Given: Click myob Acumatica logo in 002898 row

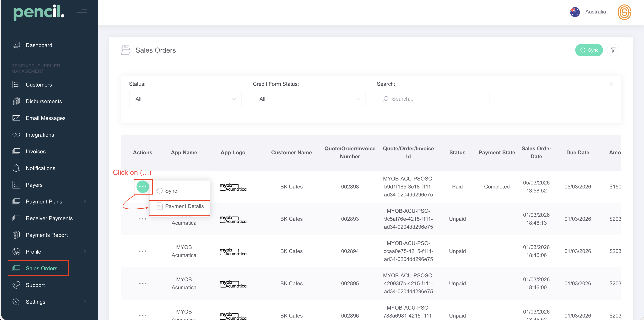Looking at the screenshot, I should pos(233,187).
